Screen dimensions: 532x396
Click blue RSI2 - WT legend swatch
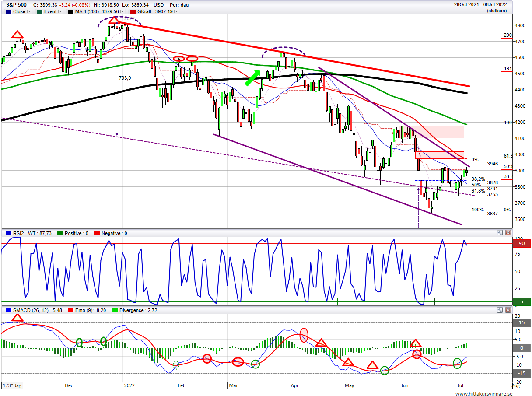coord(8,233)
